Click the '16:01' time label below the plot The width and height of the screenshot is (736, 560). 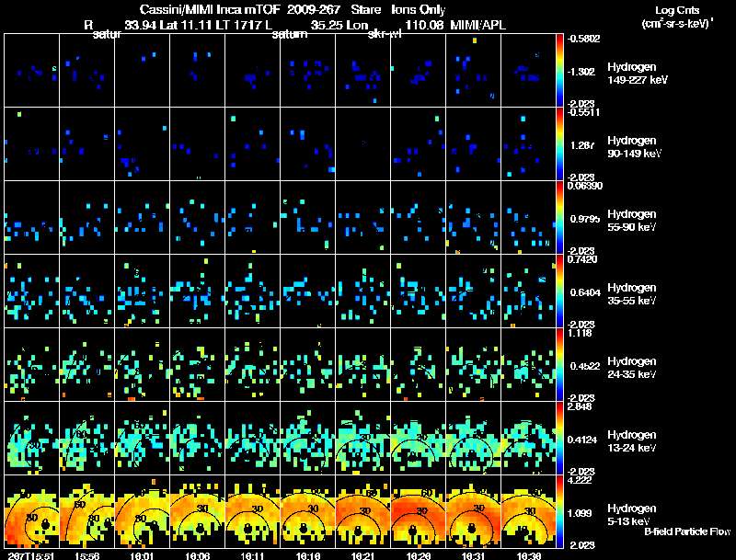tap(143, 556)
